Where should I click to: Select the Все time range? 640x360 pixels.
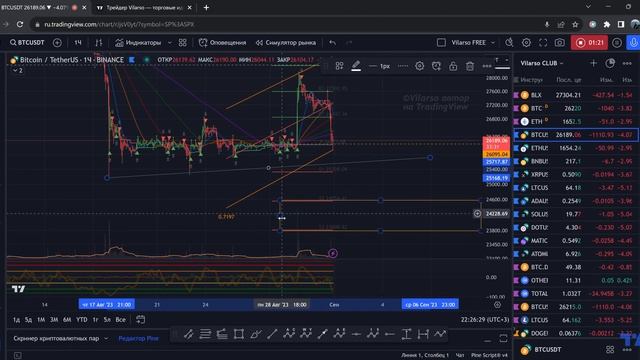click(x=121, y=320)
